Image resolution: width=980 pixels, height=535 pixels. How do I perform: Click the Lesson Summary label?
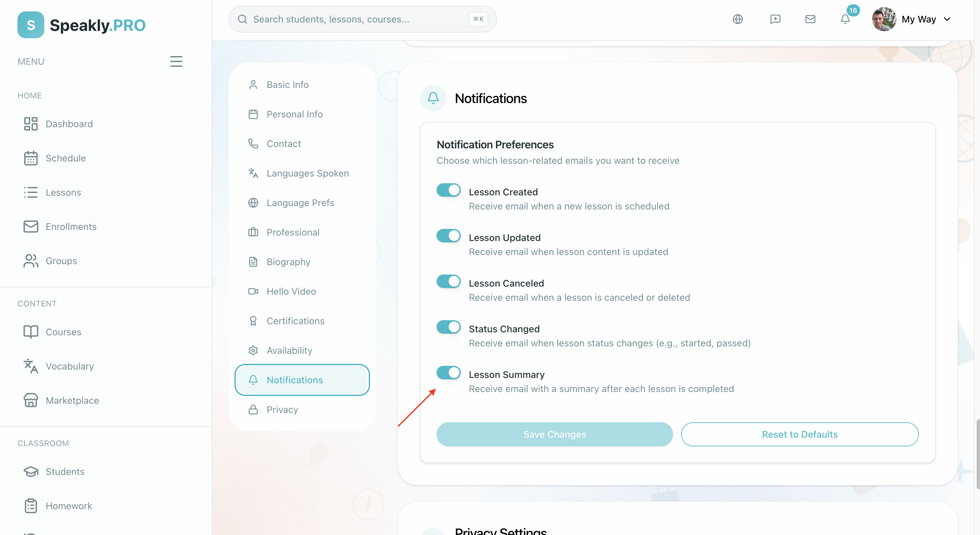pos(506,375)
